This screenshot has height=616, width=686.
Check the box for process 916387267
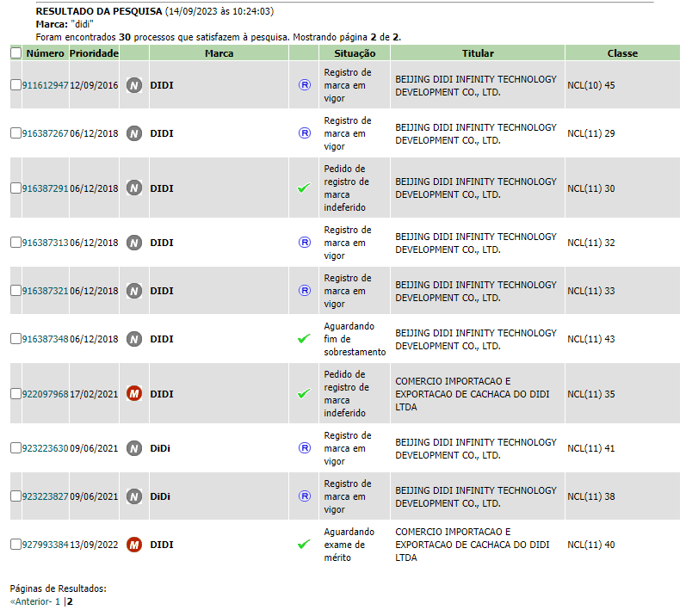click(15, 132)
